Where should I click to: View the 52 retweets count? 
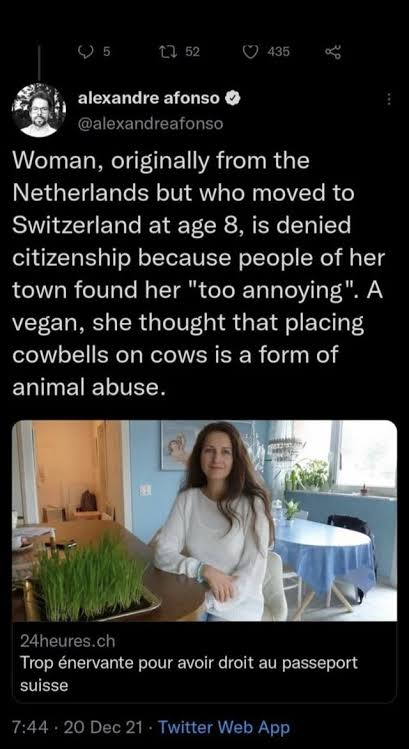(192, 52)
